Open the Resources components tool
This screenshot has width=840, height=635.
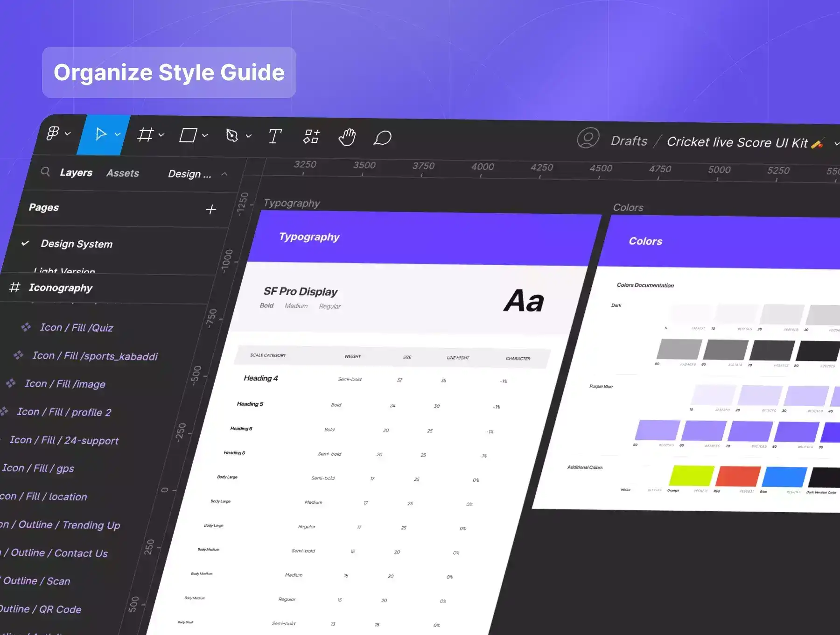point(311,137)
